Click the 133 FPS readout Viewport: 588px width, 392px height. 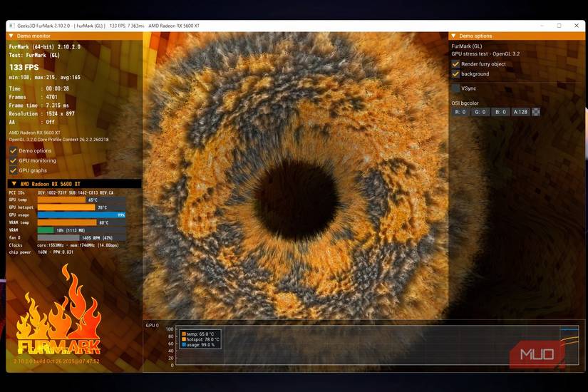24,67
